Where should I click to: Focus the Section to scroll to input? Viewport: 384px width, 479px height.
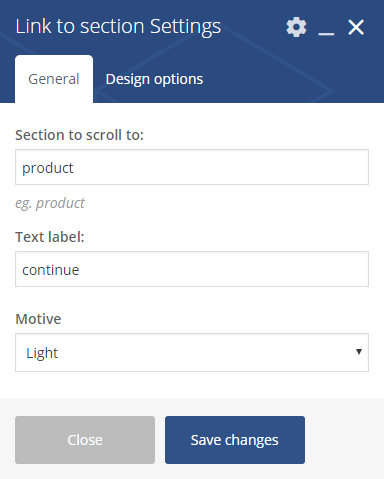pyautogui.click(x=192, y=167)
